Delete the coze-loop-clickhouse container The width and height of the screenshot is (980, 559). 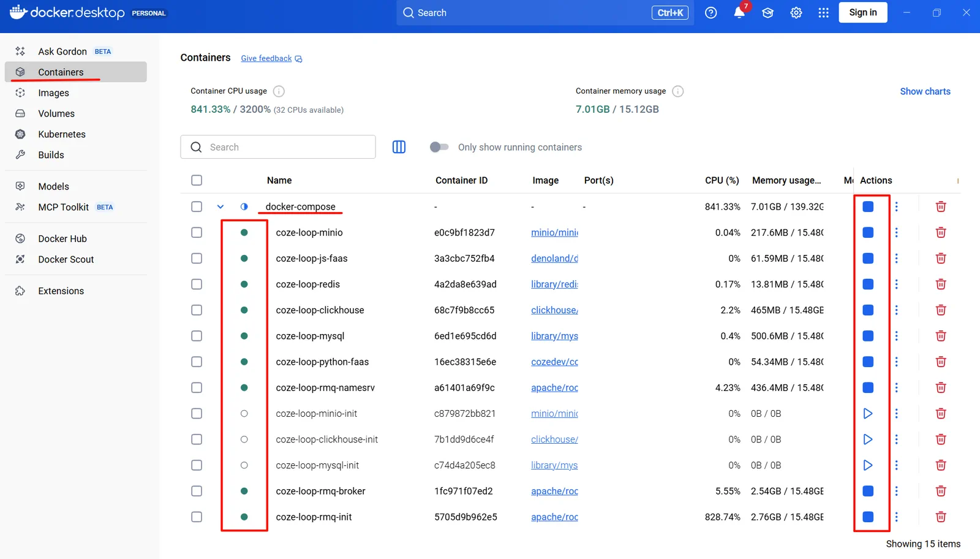(x=941, y=310)
